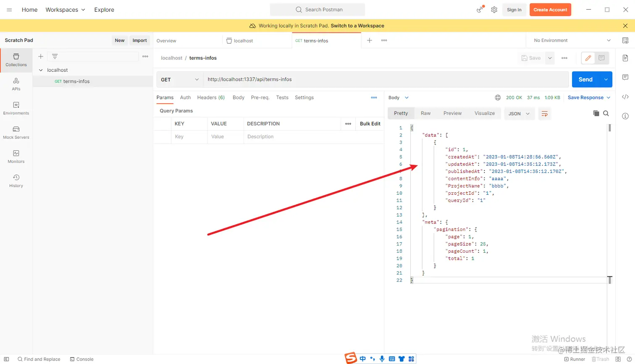Open the Collections sidebar section
Image resolution: width=635 pixels, height=364 pixels.
[x=16, y=60]
